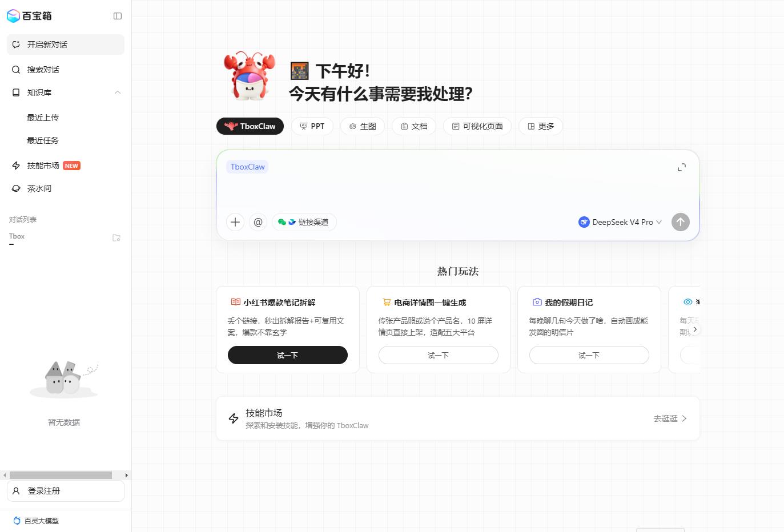Click the 暂无数据 empty state illustration

[x=64, y=379]
